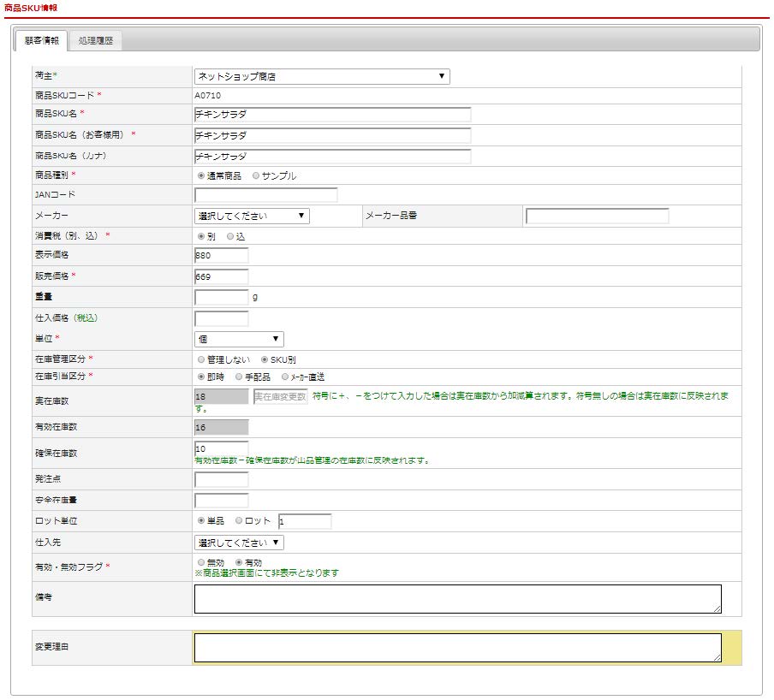This screenshot has height=700, width=774.
Task: Open the 顧客情報 tab
Action: (41, 40)
